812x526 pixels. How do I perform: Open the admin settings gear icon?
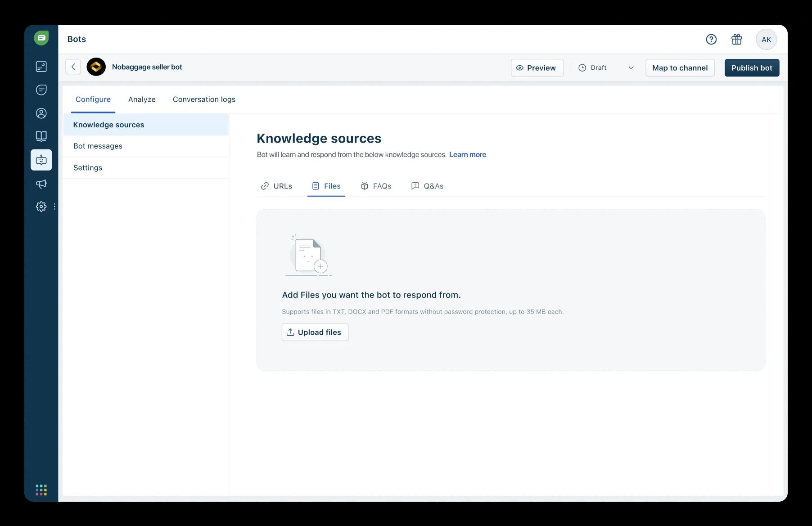tap(41, 207)
